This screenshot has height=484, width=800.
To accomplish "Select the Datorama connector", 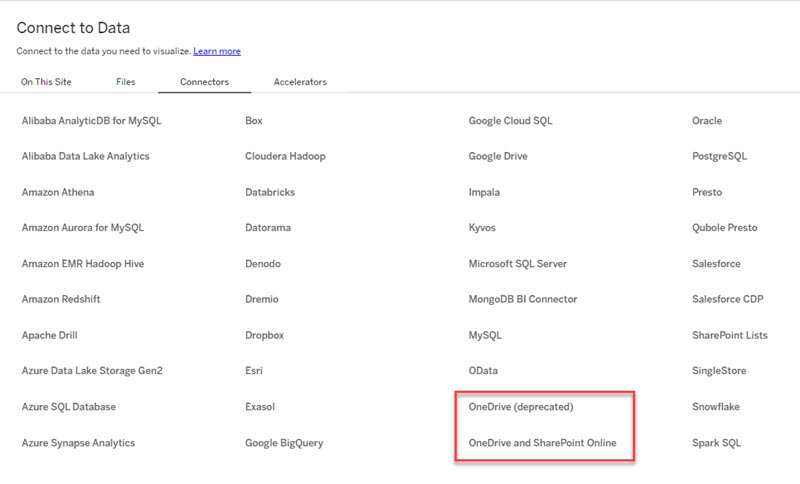I will [x=268, y=227].
